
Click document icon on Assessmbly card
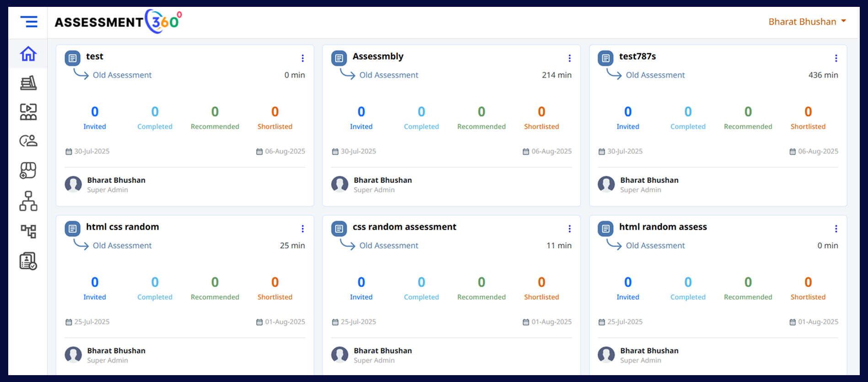point(339,58)
